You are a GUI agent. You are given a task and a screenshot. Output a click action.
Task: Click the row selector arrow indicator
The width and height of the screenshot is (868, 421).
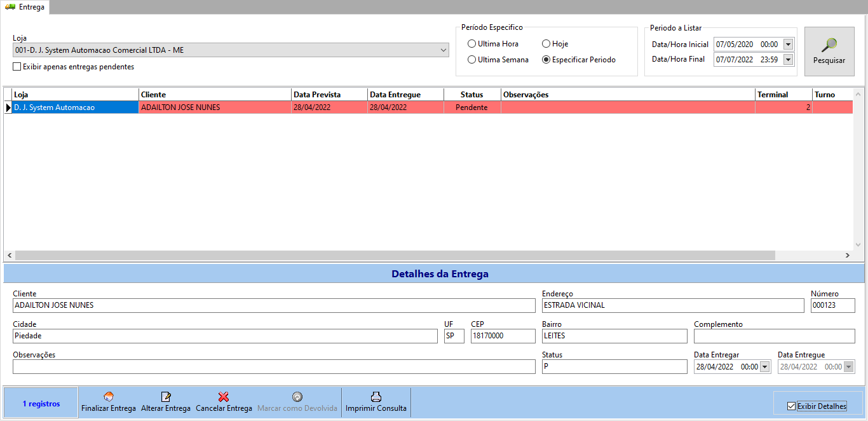pos(8,107)
